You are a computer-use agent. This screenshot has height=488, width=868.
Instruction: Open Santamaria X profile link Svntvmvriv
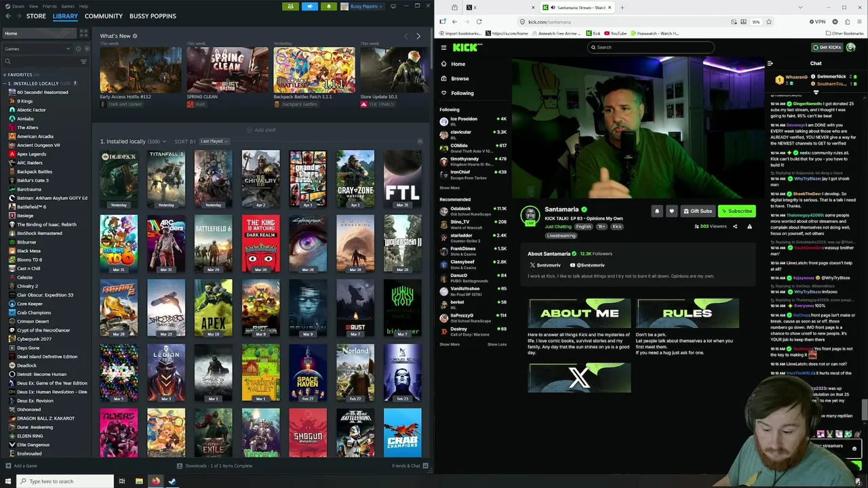545,265
